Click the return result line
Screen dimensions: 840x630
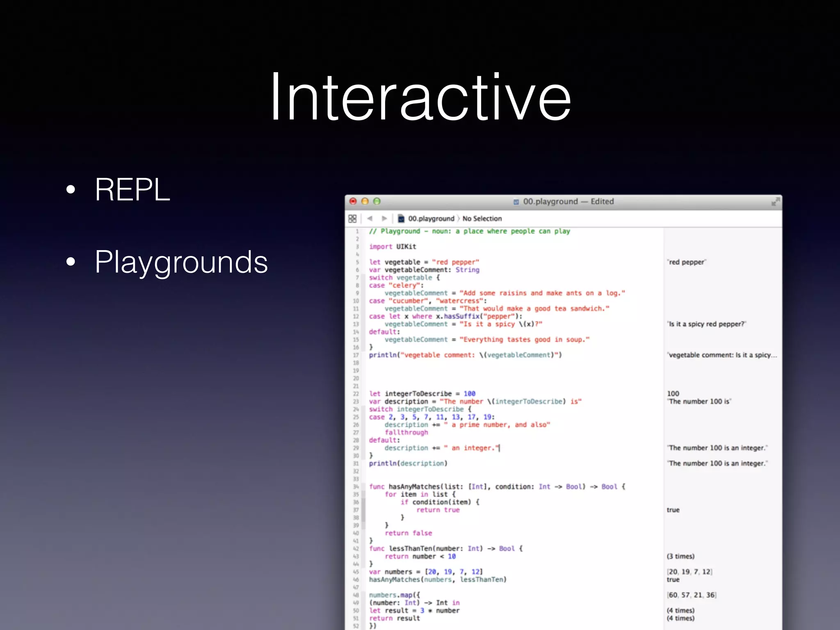click(x=394, y=619)
